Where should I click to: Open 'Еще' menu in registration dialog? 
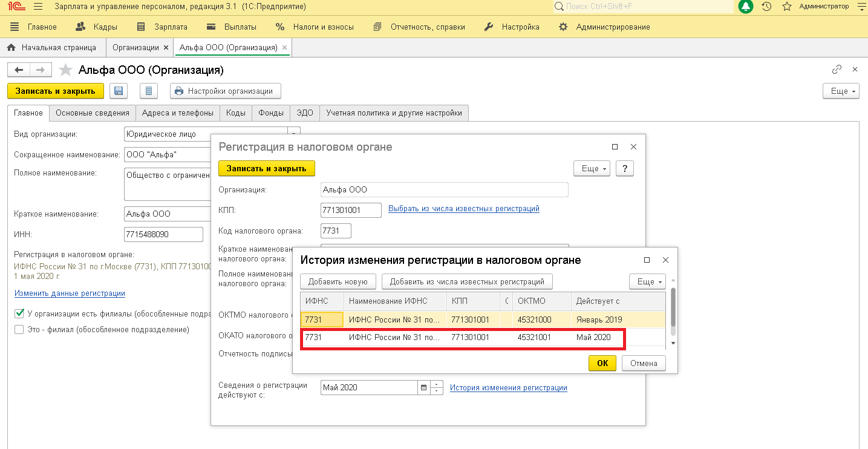pos(592,168)
